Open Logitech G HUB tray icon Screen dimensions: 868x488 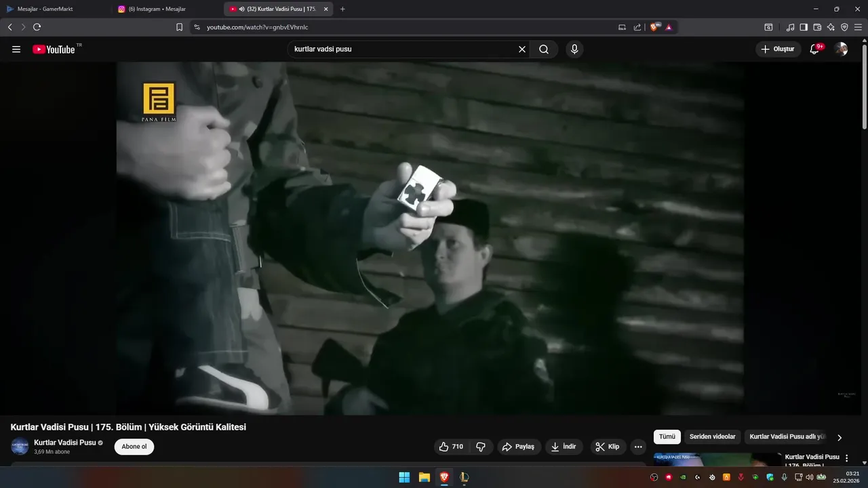[x=697, y=477]
